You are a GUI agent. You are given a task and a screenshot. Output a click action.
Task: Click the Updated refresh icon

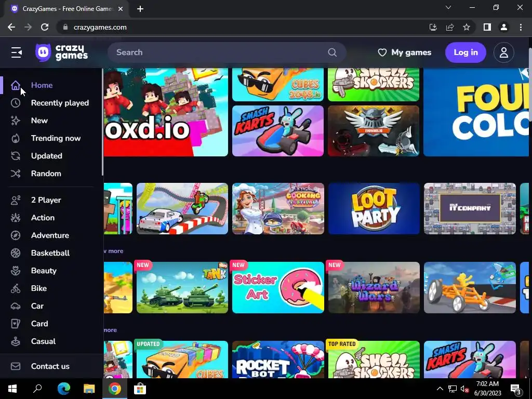click(x=16, y=156)
